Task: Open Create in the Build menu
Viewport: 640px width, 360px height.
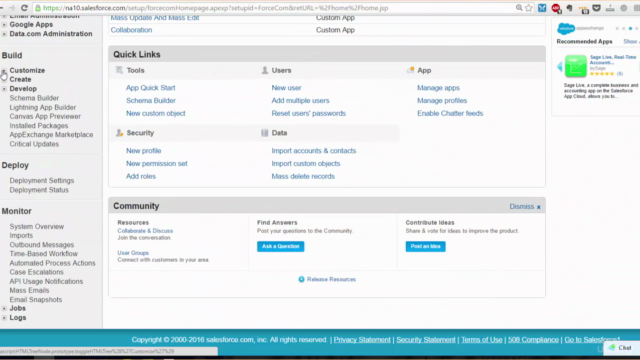Action: pyautogui.click(x=20, y=79)
